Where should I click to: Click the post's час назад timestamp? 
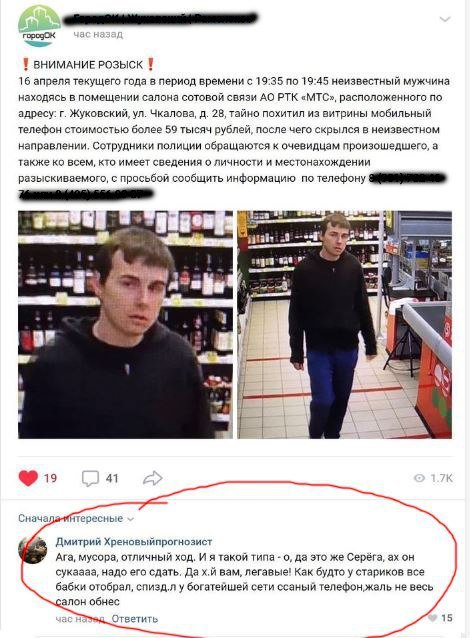coord(98,34)
